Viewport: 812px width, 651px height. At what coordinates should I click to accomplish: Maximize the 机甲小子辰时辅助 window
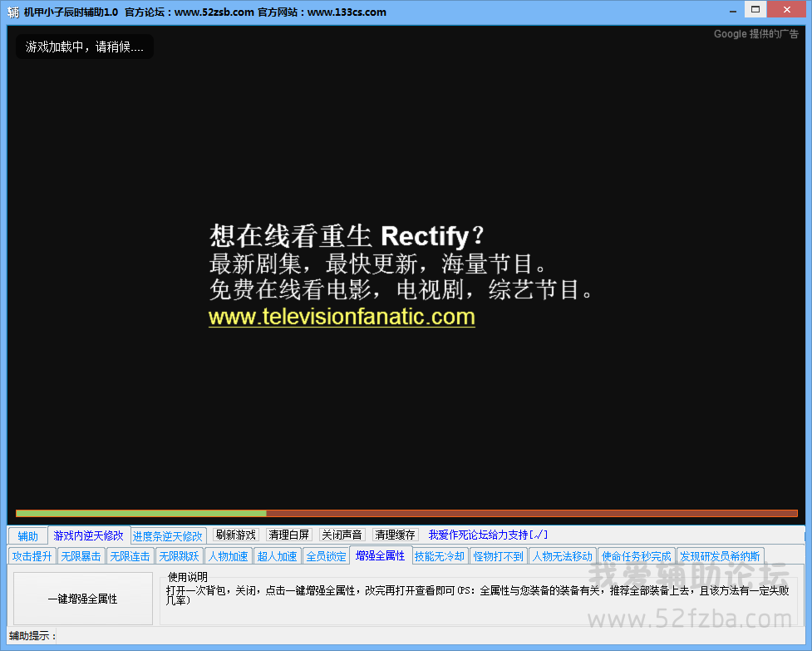click(x=755, y=9)
